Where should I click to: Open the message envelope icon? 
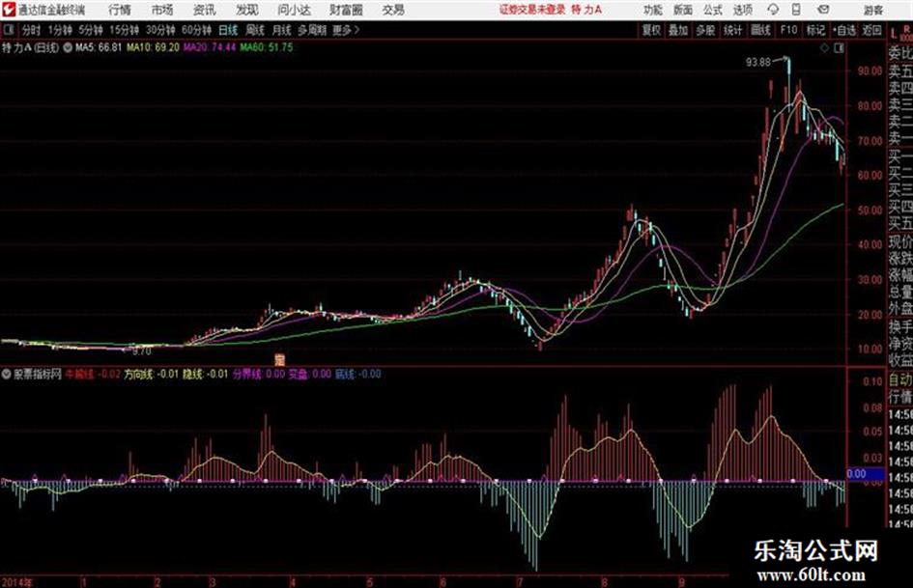[x=823, y=10]
